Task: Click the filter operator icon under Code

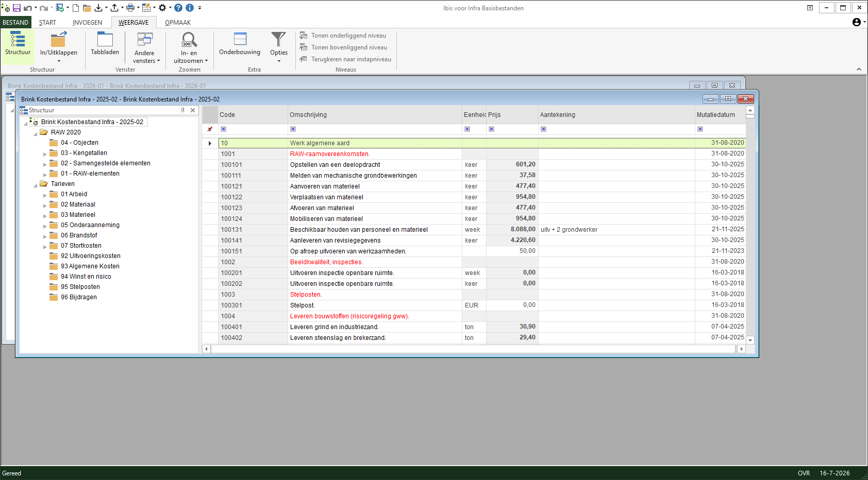Action: [x=223, y=129]
